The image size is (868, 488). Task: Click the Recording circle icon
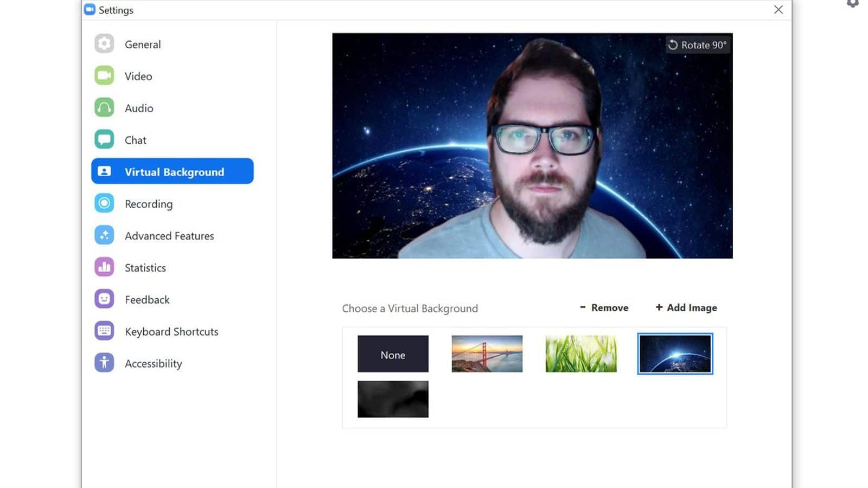(x=104, y=203)
